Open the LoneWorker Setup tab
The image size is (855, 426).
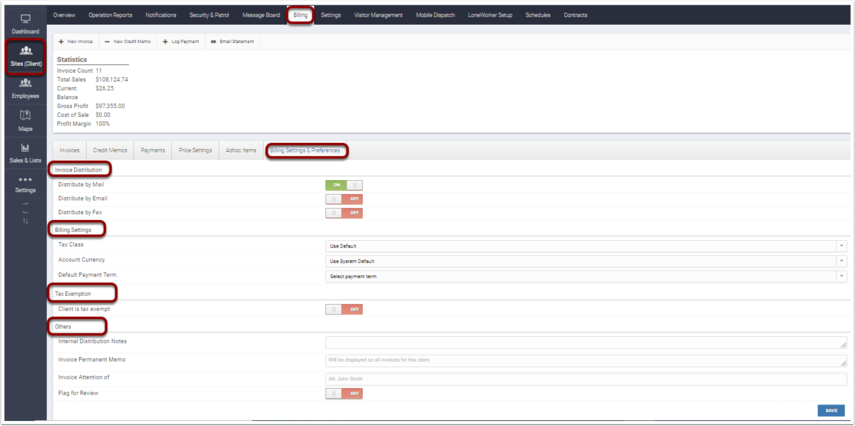coord(490,15)
